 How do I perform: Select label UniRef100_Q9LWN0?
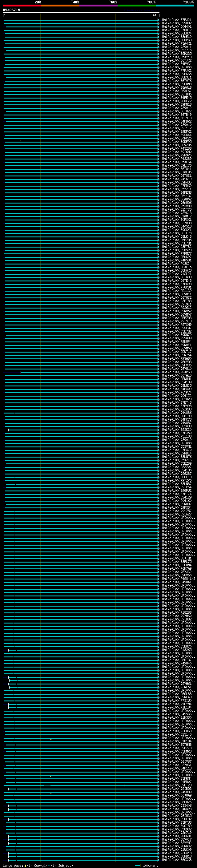[x=176, y=84]
